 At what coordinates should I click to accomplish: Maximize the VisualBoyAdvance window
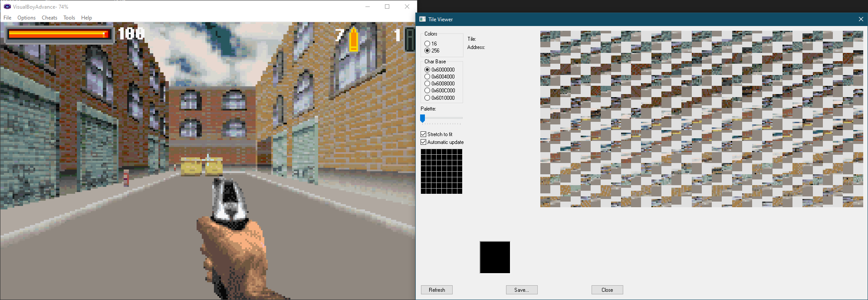tap(387, 7)
